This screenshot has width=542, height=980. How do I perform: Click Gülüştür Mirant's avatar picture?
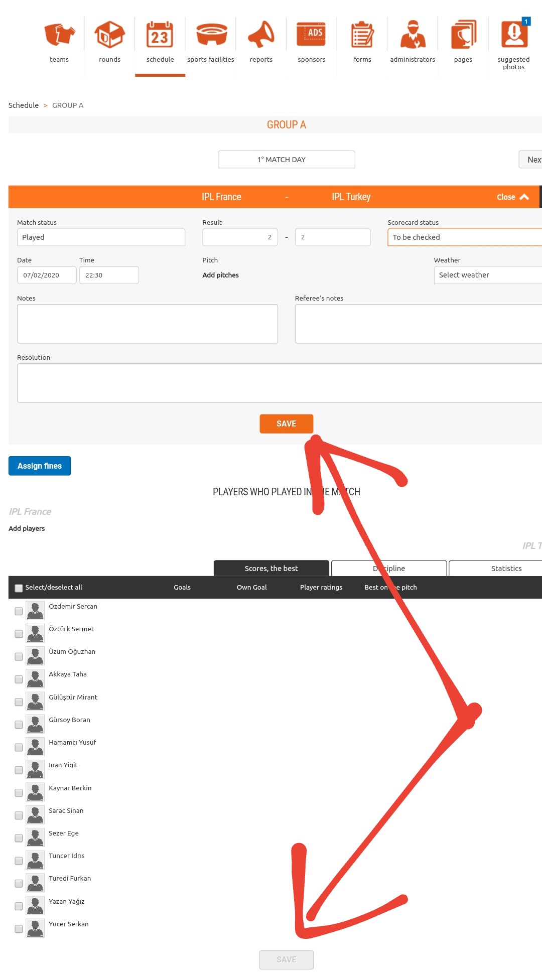click(35, 702)
